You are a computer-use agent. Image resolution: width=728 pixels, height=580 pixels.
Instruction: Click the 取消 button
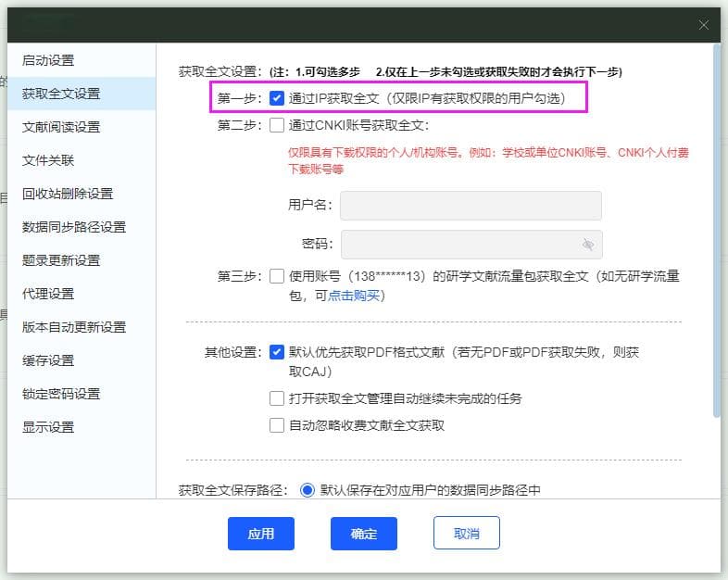(x=467, y=533)
